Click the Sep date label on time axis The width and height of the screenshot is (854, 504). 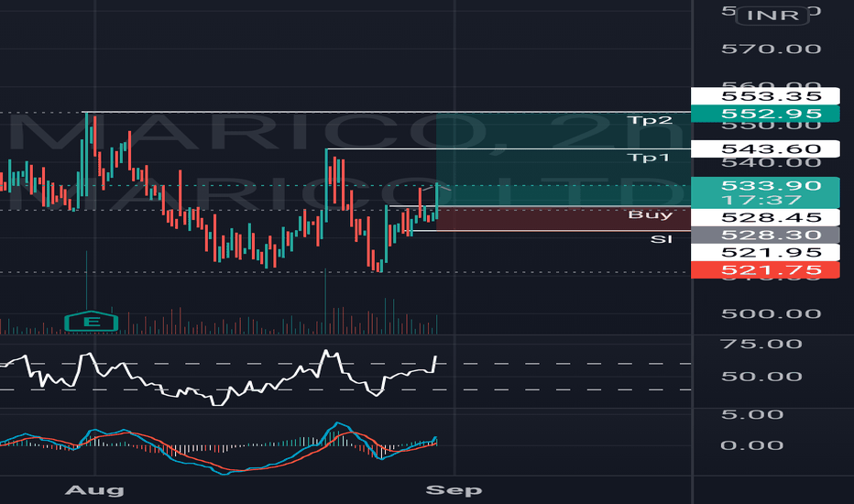click(x=454, y=490)
